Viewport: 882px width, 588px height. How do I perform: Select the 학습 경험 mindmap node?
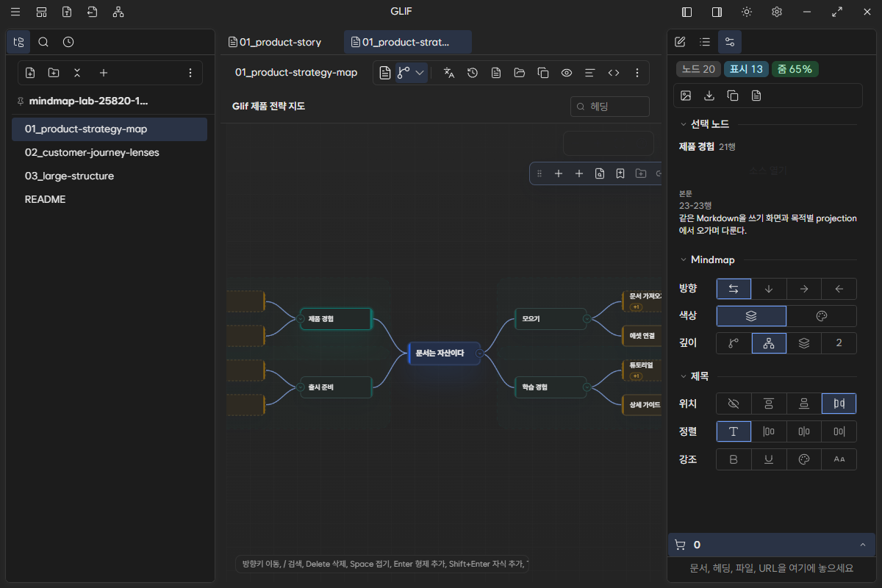pos(550,387)
